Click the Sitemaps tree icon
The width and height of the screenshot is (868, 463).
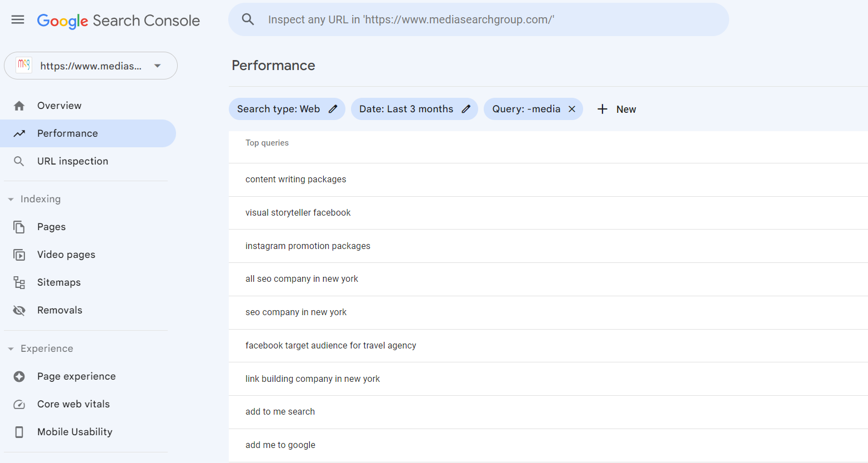(19, 282)
